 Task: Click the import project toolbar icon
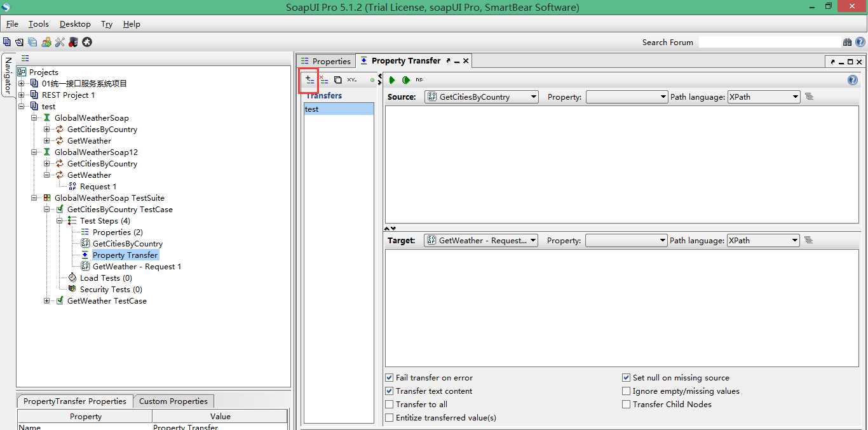click(x=19, y=42)
